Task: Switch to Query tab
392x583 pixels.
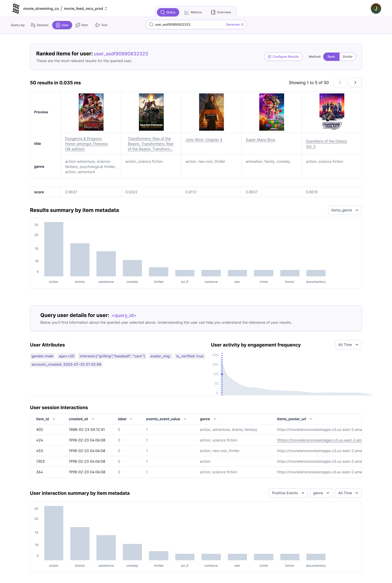Action: pyautogui.click(x=168, y=12)
